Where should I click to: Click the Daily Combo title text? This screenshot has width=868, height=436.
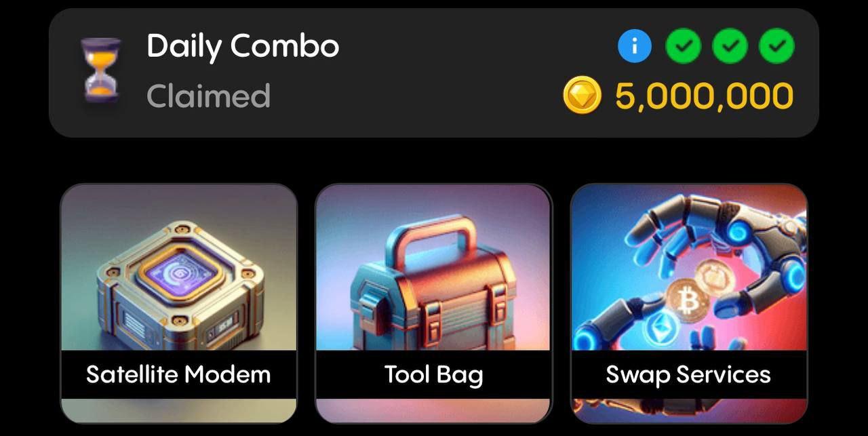coord(243,46)
